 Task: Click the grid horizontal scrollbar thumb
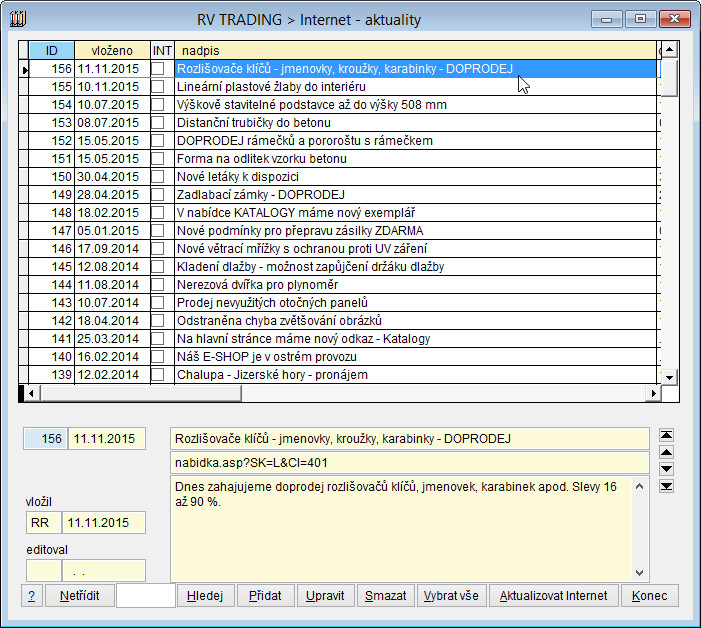click(x=140, y=393)
